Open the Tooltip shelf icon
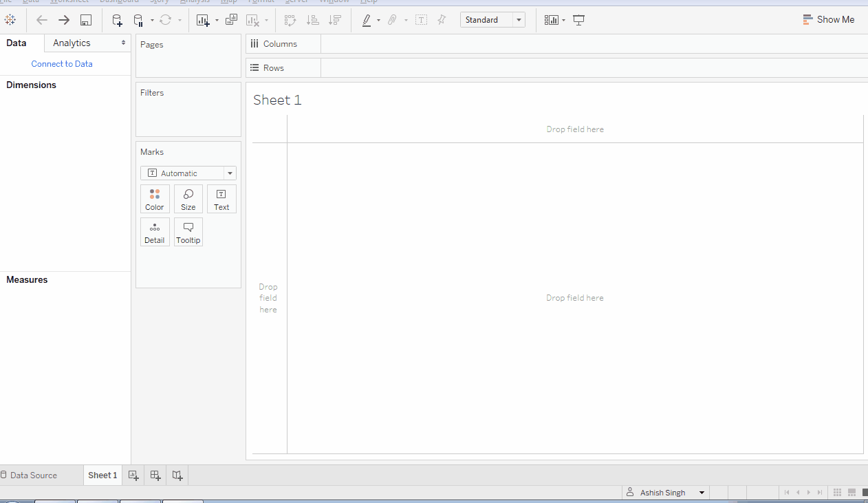The height and width of the screenshot is (503, 868). [188, 232]
